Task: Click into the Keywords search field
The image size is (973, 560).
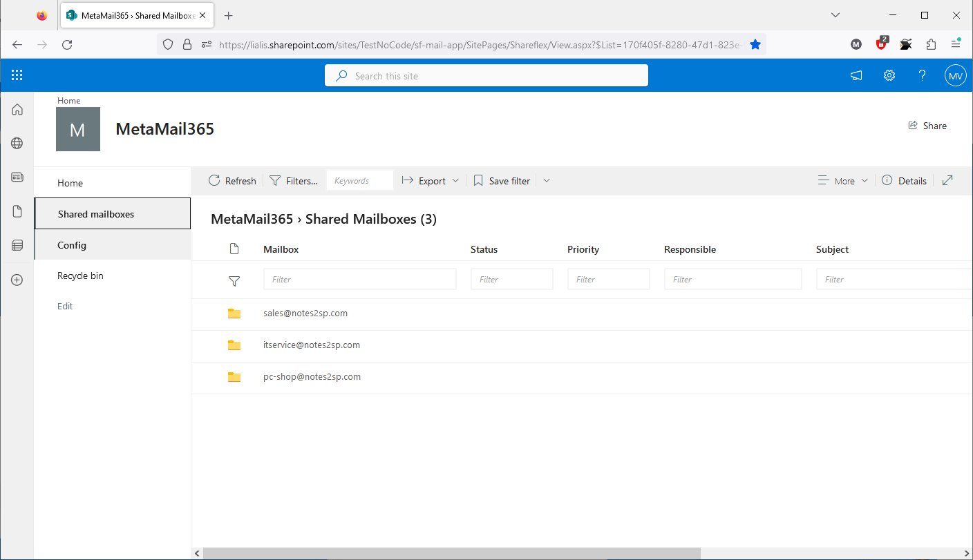Action: [360, 181]
